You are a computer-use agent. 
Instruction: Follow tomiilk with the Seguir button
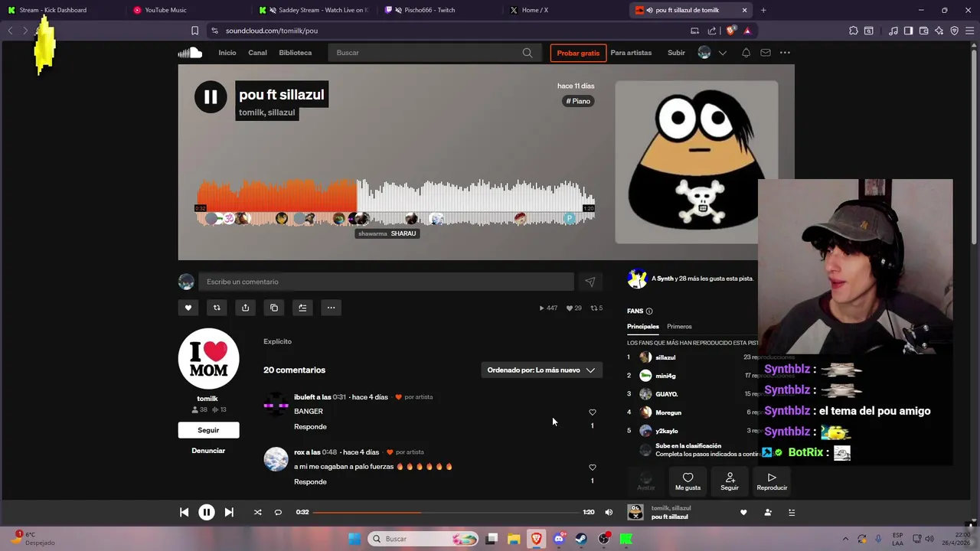pos(208,430)
